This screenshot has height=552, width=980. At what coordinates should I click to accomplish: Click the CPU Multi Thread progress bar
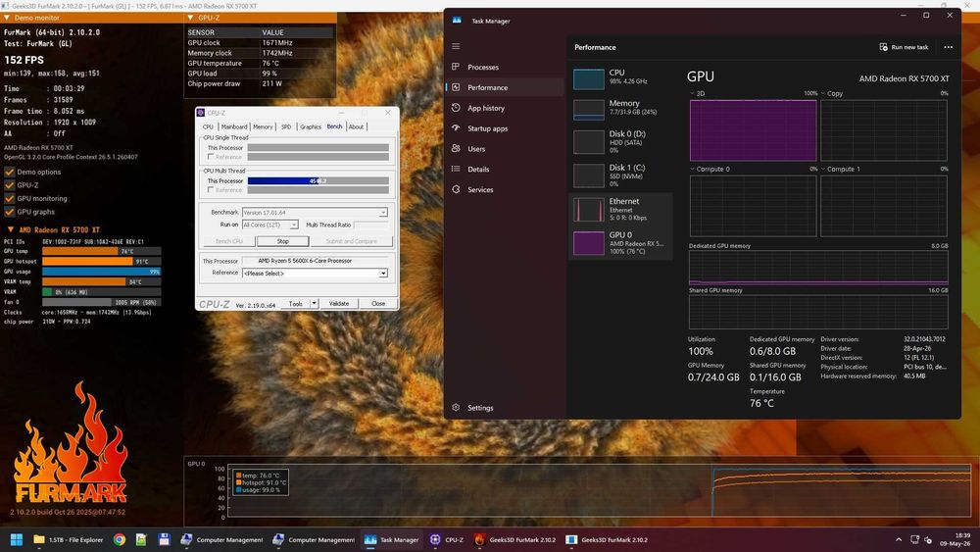318,180
